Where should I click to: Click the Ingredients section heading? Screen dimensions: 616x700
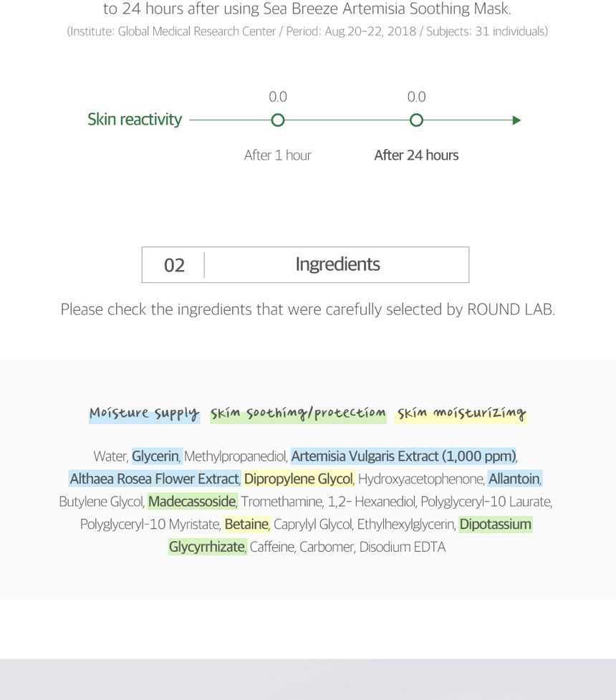tap(337, 264)
